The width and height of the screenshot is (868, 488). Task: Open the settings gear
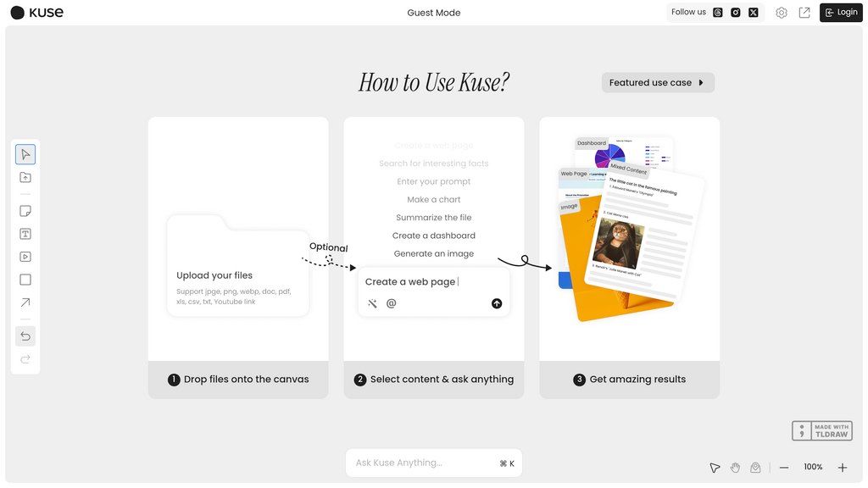coord(781,13)
